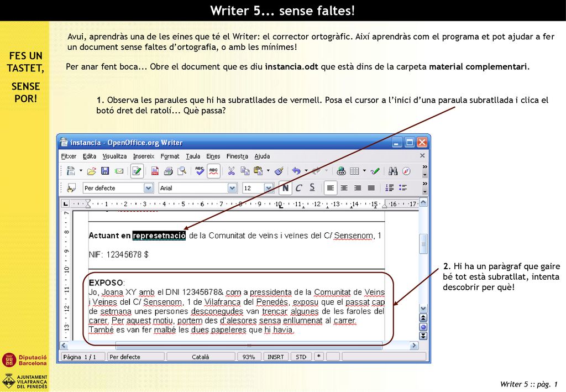Open Page Preview magnifier icon
Viewport: 566px width, 392px height.
(x=182, y=171)
